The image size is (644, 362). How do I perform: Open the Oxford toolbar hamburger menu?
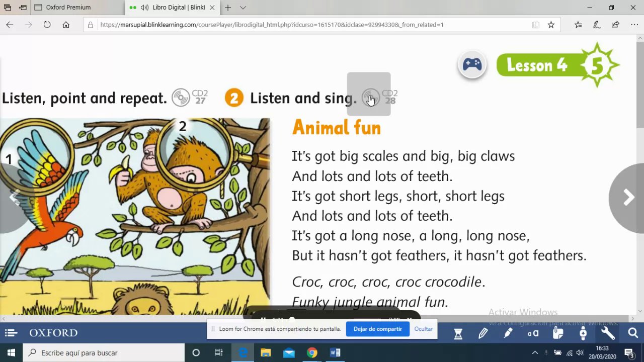pyautogui.click(x=11, y=333)
